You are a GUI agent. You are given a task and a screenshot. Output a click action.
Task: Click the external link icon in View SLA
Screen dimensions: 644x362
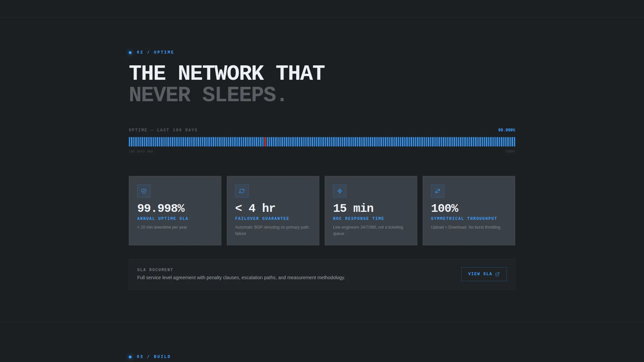point(497,274)
